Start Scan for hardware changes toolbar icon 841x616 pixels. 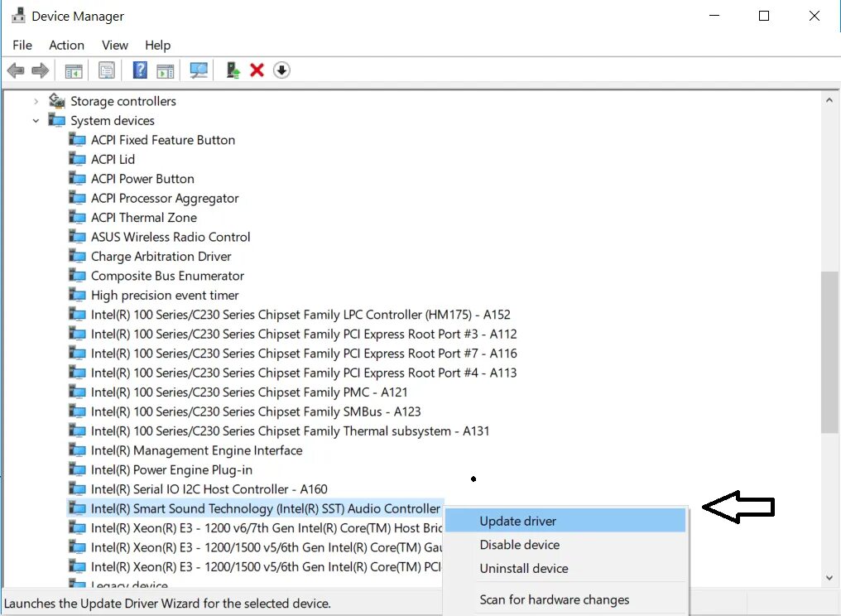[x=198, y=70]
